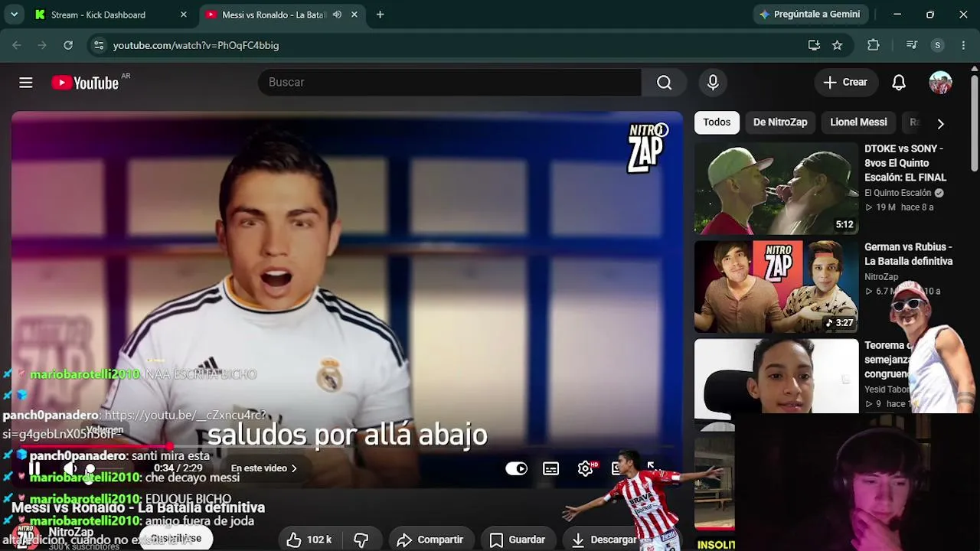This screenshot has height=551, width=980.
Task: Pause the video
Action: [34, 469]
